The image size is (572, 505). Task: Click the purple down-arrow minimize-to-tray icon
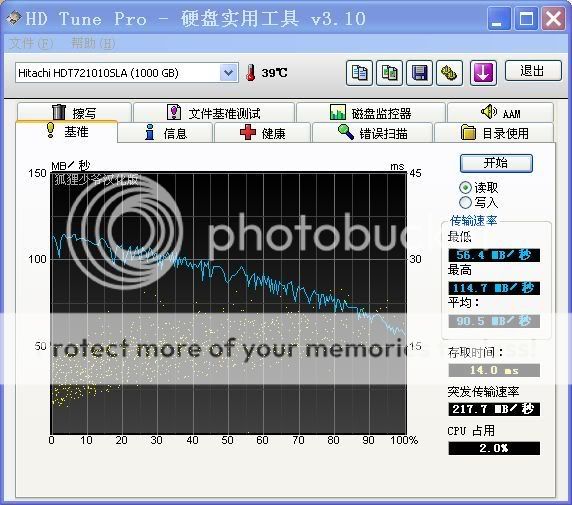coord(483,73)
